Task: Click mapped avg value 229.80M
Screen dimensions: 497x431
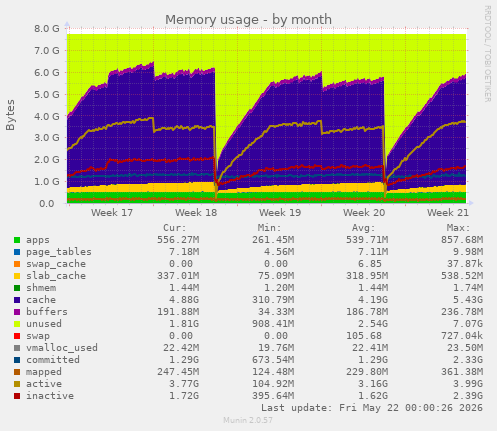Action: 367,372
